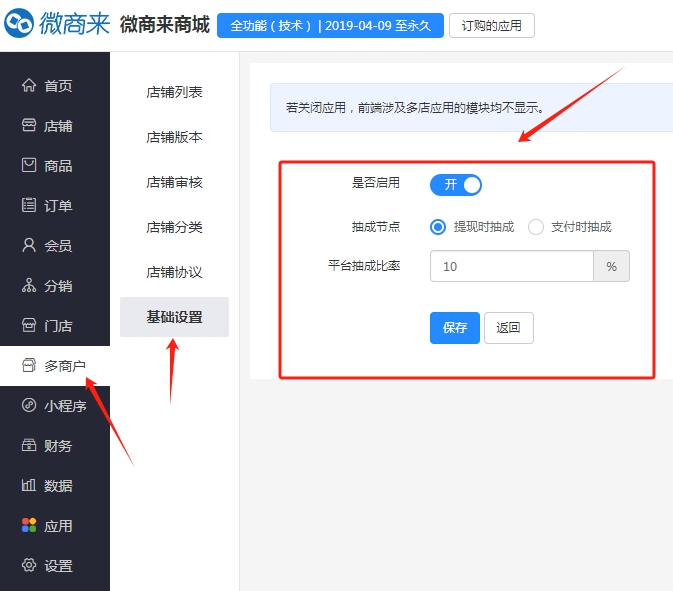Image resolution: width=673 pixels, height=591 pixels.
Task: Open the 订购的应用 button in header
Action: 491,25
